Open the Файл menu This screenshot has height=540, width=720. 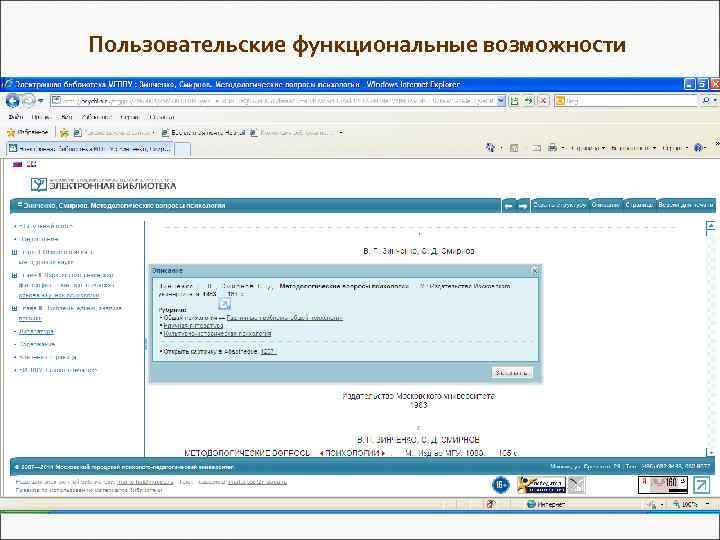(x=16, y=117)
